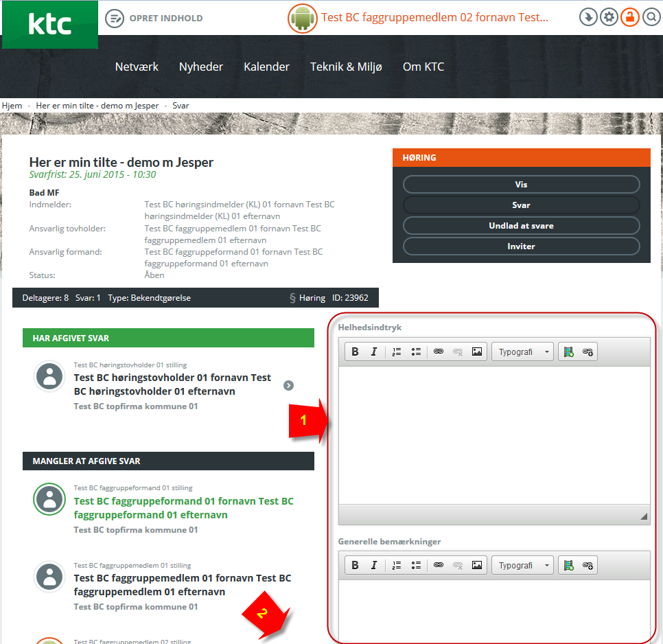The height and width of the screenshot is (644, 663).
Task: Open the Nyheder menu
Action: coord(201,67)
